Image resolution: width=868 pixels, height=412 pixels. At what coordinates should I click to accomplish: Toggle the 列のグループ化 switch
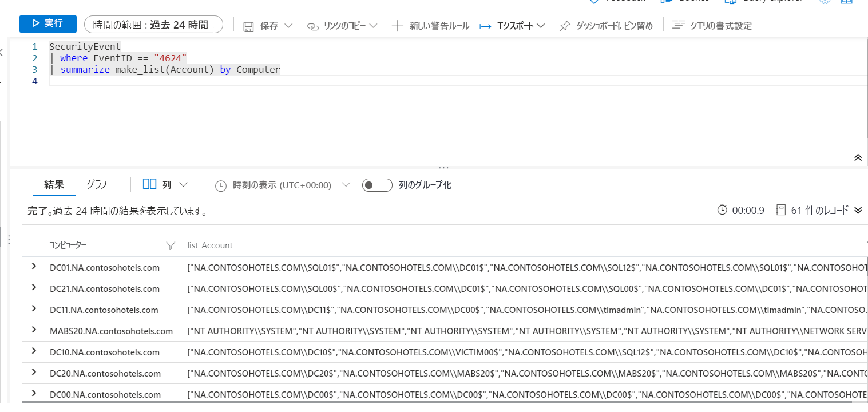click(x=377, y=185)
